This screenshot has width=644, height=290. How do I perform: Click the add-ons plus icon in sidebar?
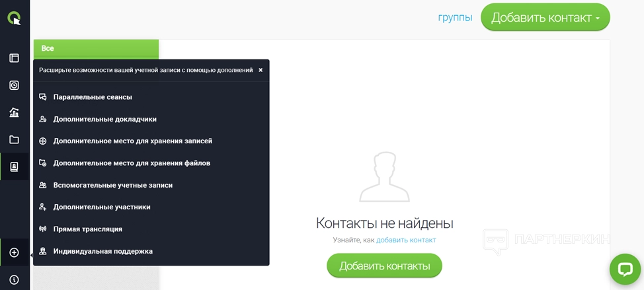pos(14,252)
